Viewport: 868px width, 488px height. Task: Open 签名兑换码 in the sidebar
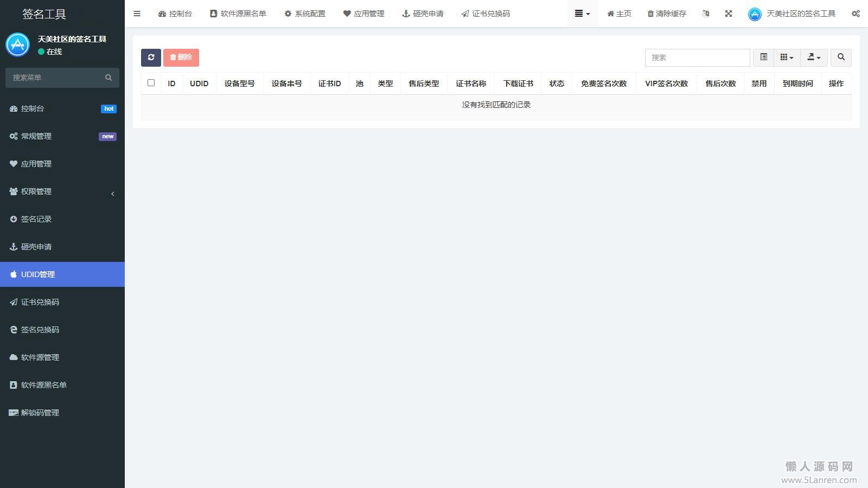[x=62, y=330]
